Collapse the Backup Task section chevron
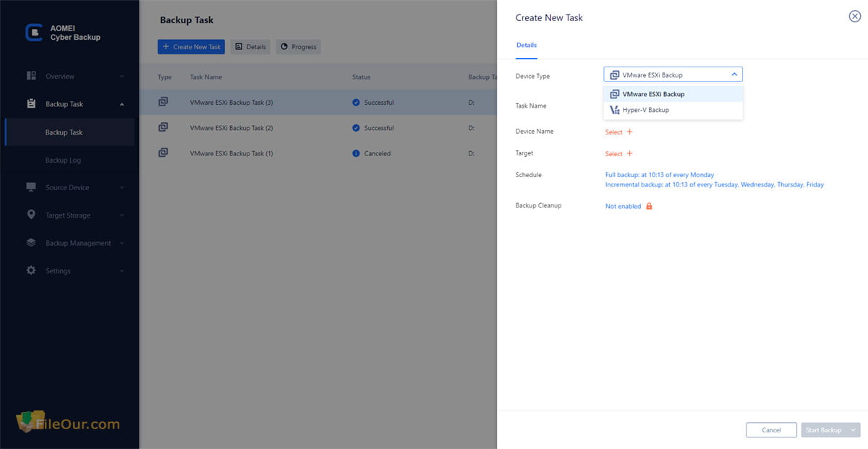 (122, 104)
